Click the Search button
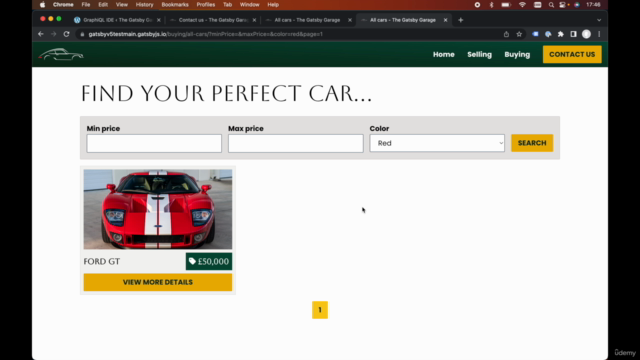 (532, 143)
